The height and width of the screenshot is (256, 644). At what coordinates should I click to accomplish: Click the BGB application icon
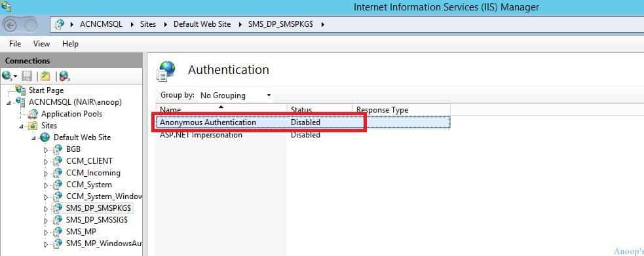pos(58,149)
